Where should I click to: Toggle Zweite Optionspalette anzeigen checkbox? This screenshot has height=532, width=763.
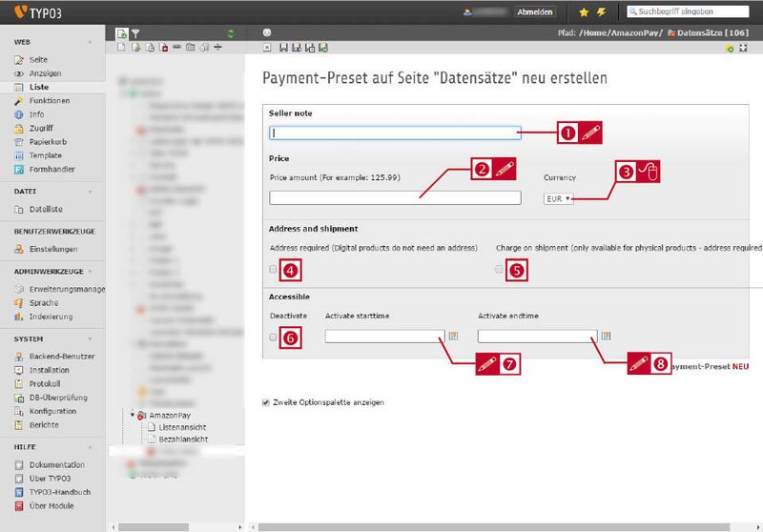coord(266,402)
